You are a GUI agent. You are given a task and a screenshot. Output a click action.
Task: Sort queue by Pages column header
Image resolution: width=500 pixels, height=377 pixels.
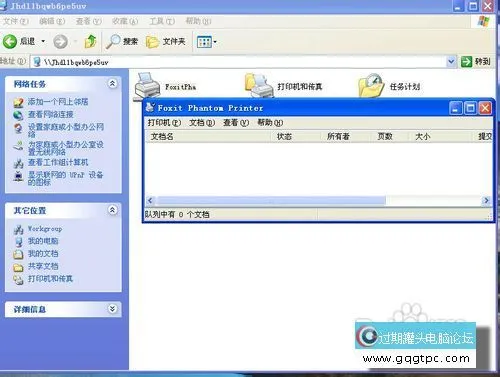pyautogui.click(x=390, y=136)
